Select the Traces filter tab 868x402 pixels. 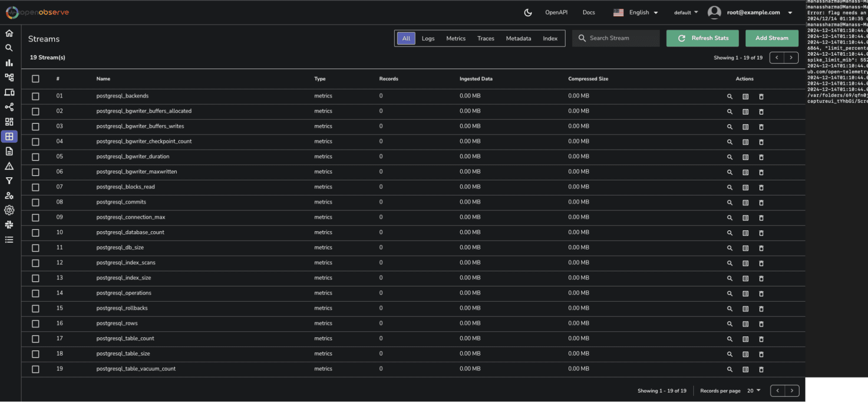(485, 38)
